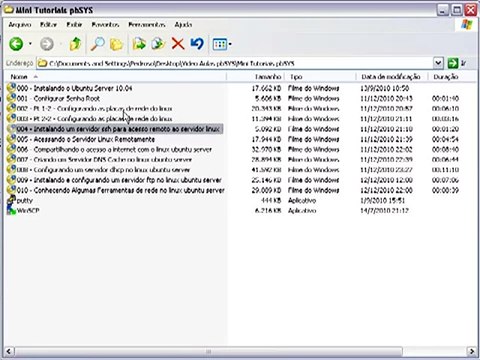Image resolution: width=480 pixels, height=360 pixels.
Task: Open the Views mode button
Action: (222, 44)
